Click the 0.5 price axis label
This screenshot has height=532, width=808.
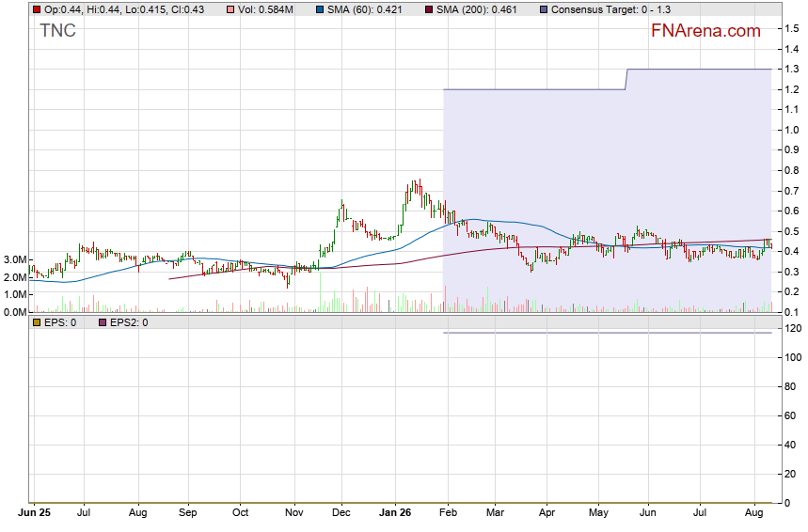click(x=791, y=232)
